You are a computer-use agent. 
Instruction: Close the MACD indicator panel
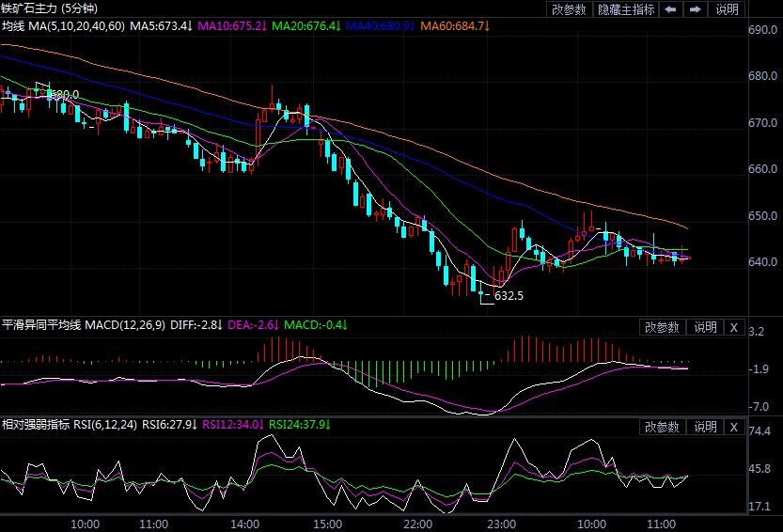point(734,327)
